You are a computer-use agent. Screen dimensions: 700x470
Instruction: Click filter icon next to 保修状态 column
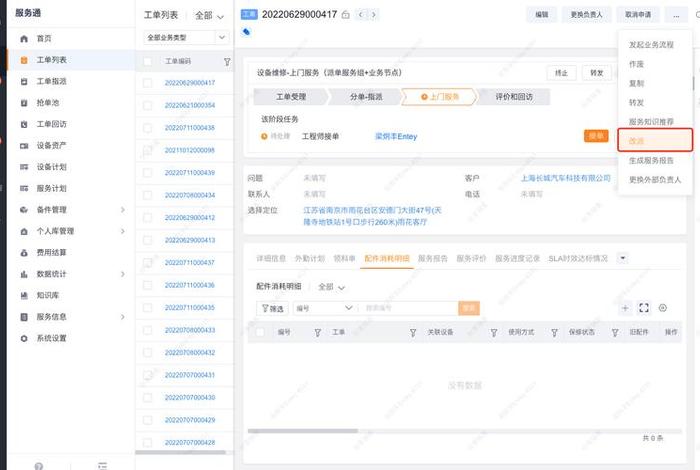coord(615,333)
